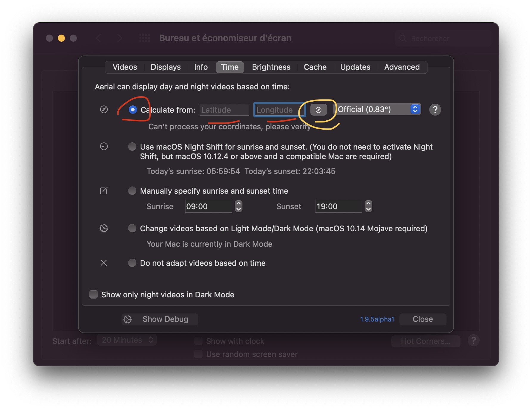Click the compass icon left of Calculate from
Screen dimensions: 532x410
[104, 109]
